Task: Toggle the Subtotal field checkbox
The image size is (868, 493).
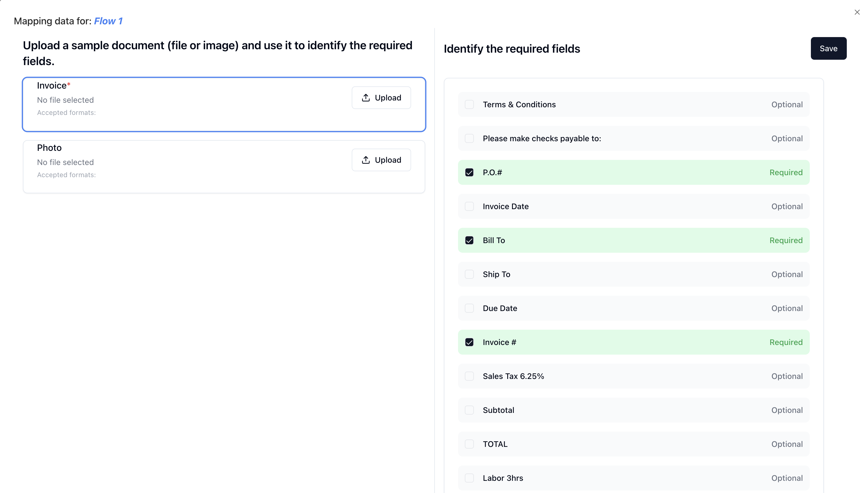Action: pos(469,410)
